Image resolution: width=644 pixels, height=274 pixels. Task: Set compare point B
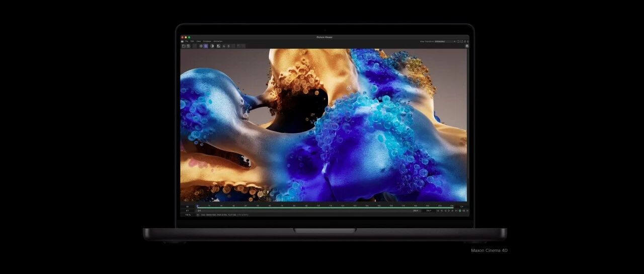pos(228,46)
